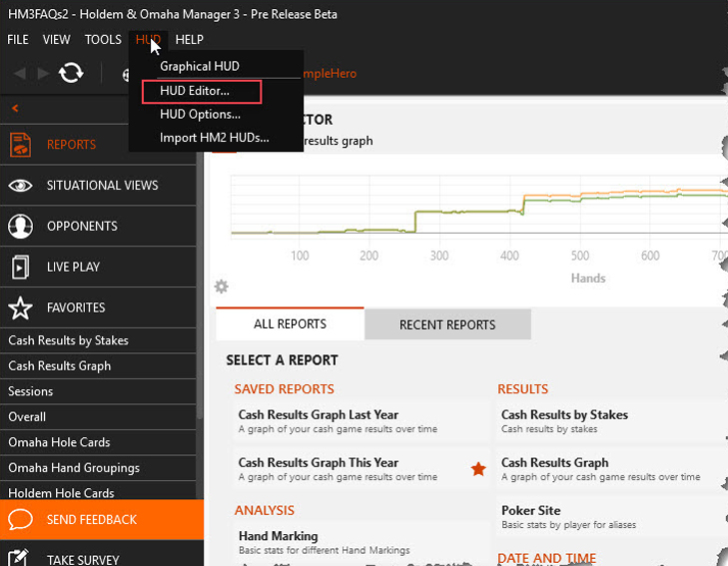Click the Opponents person icon

tap(20, 227)
